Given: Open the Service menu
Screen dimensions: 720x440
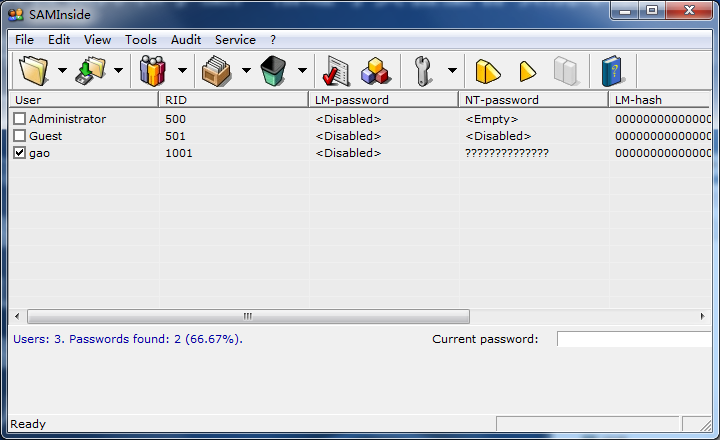Looking at the screenshot, I should pos(235,40).
